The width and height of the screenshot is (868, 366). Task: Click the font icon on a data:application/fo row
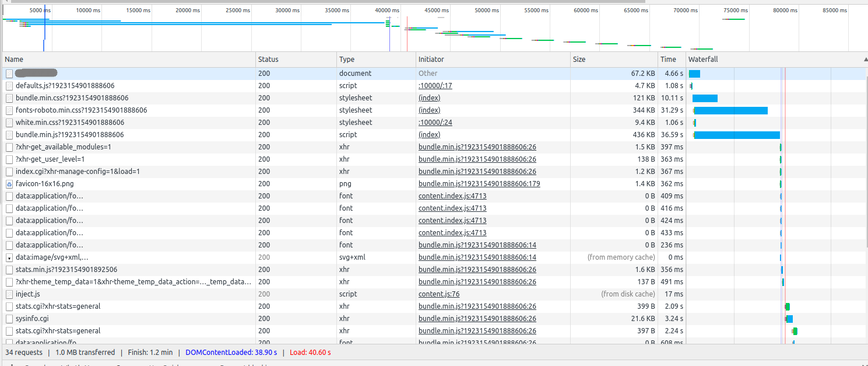(8, 196)
